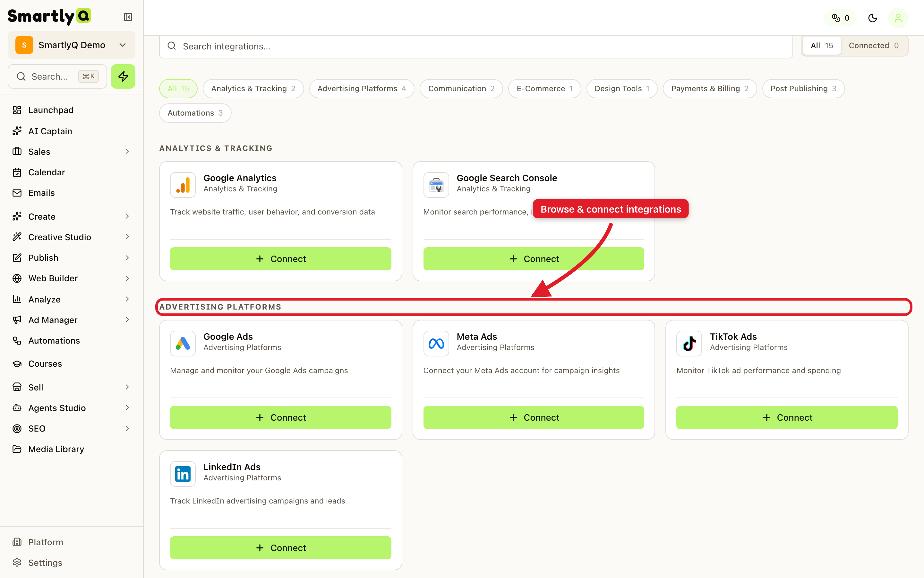Image resolution: width=924 pixels, height=578 pixels.
Task: Open the SmartlyQ Demo workspace dropdown
Action: tap(72, 45)
